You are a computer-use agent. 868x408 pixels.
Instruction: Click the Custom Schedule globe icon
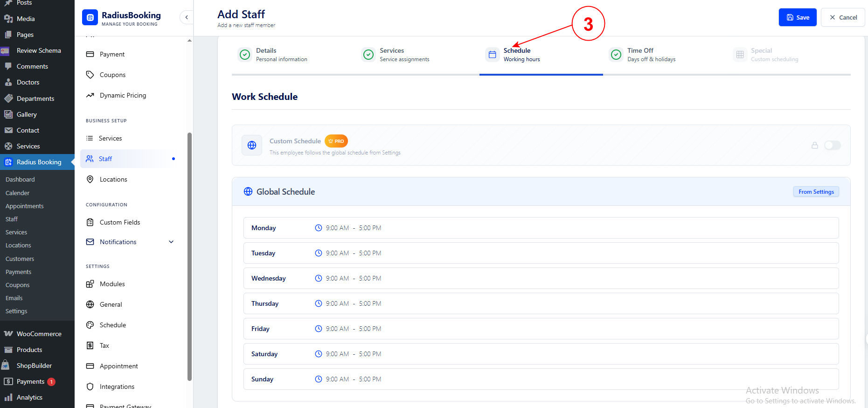tap(252, 145)
